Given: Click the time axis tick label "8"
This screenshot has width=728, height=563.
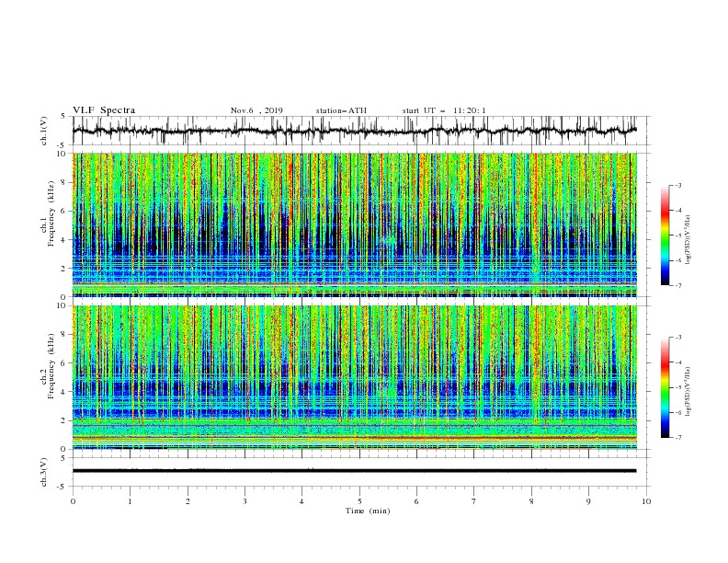Looking at the screenshot, I should [531, 501].
